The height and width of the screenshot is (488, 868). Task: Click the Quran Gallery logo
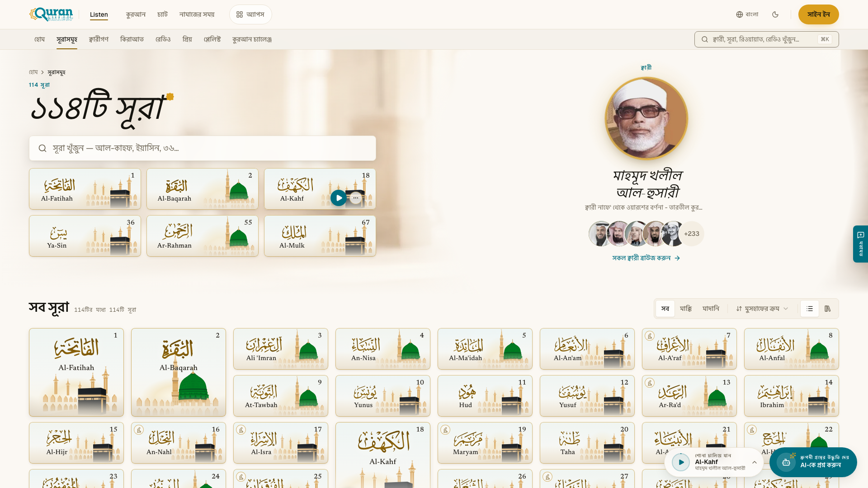(51, 14)
